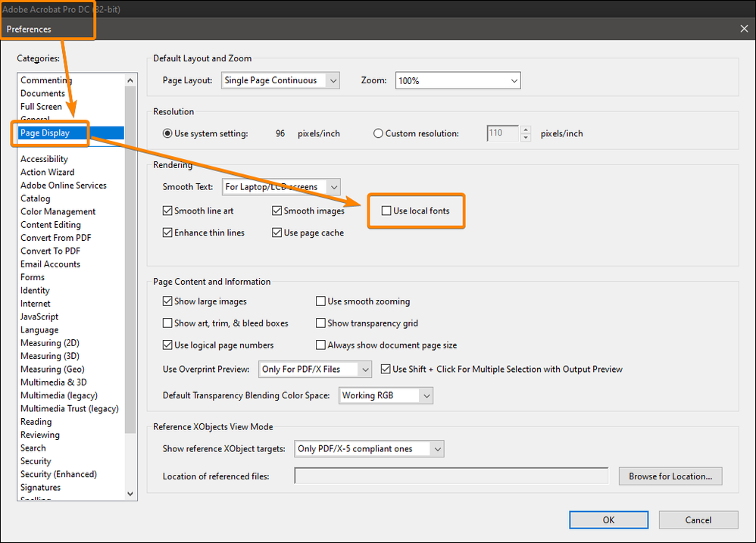Select Adobe Online Services category
Image resolution: width=756 pixels, height=543 pixels.
pyautogui.click(x=63, y=185)
